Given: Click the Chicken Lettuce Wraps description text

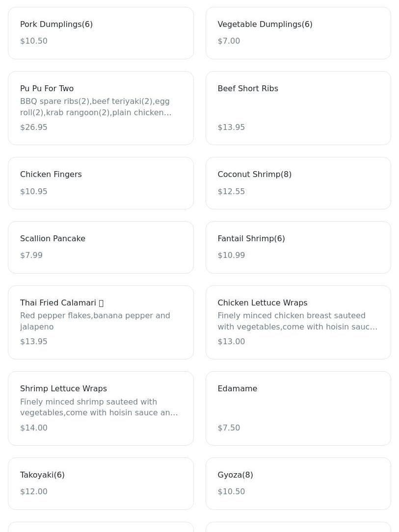Looking at the screenshot, I should point(297,321).
